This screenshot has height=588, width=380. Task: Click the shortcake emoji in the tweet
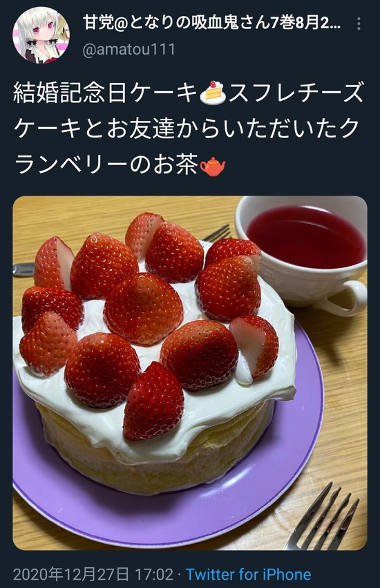point(213,93)
